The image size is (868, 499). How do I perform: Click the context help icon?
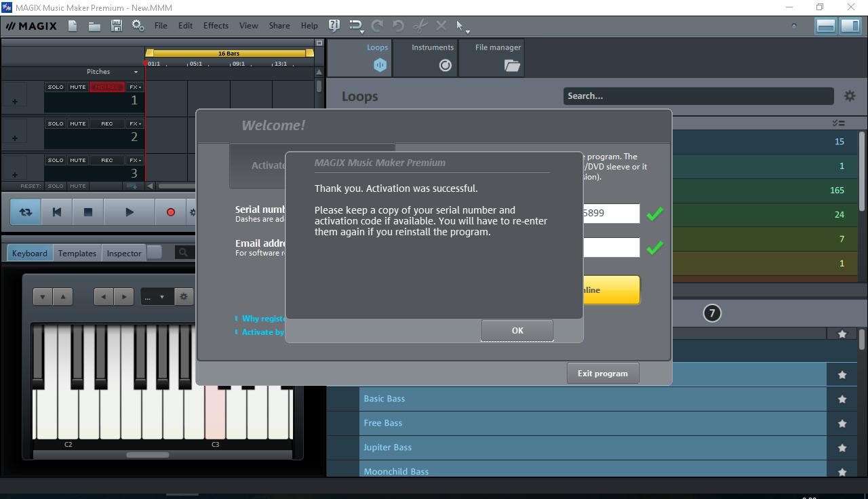334,25
